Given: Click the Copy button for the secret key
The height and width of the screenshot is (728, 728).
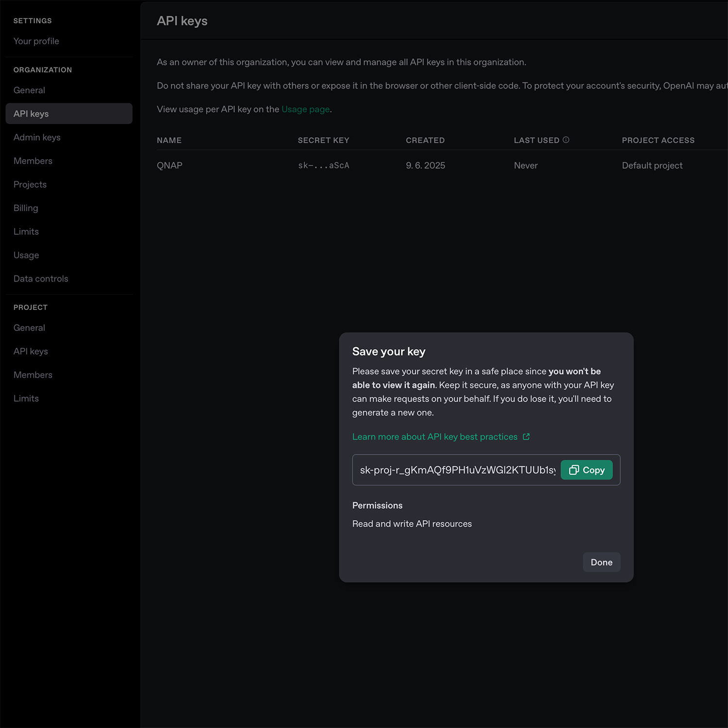Looking at the screenshot, I should 586,470.
